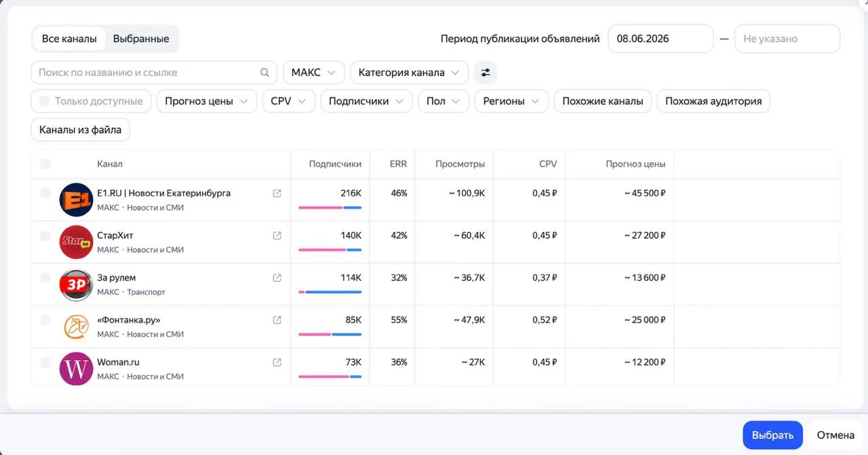Click the Отмена button
The height and width of the screenshot is (455, 868).
[x=835, y=435]
